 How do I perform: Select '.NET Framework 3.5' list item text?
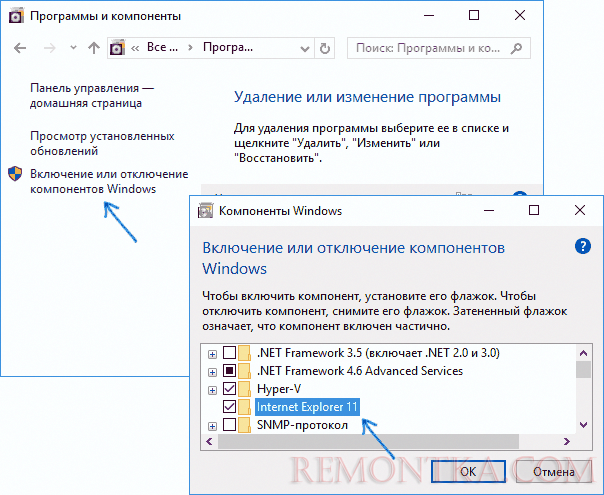(x=378, y=352)
